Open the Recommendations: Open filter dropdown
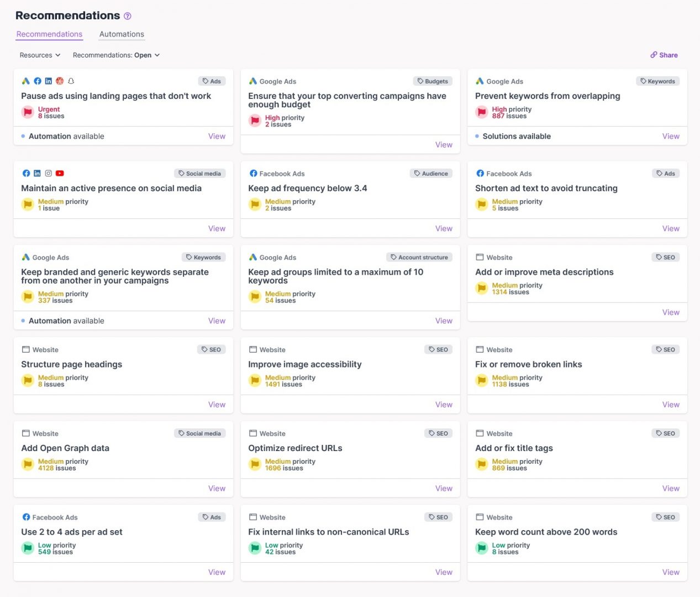The image size is (700, 597). [116, 55]
